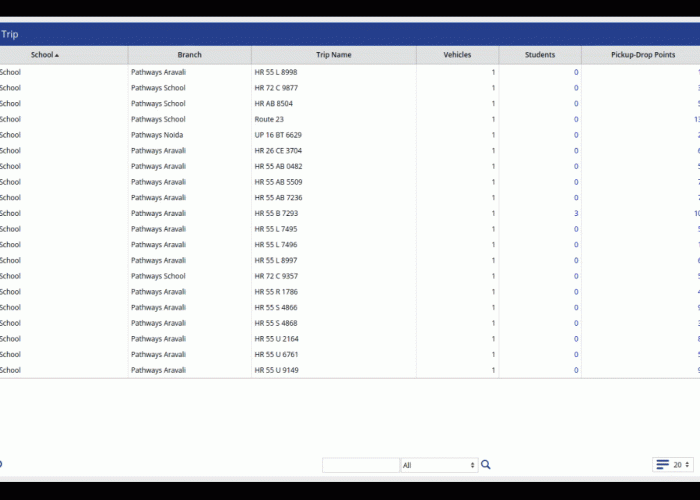The image size is (700, 500).
Task: Select the HR 26 CE 3704 trip row
Action: click(x=278, y=150)
